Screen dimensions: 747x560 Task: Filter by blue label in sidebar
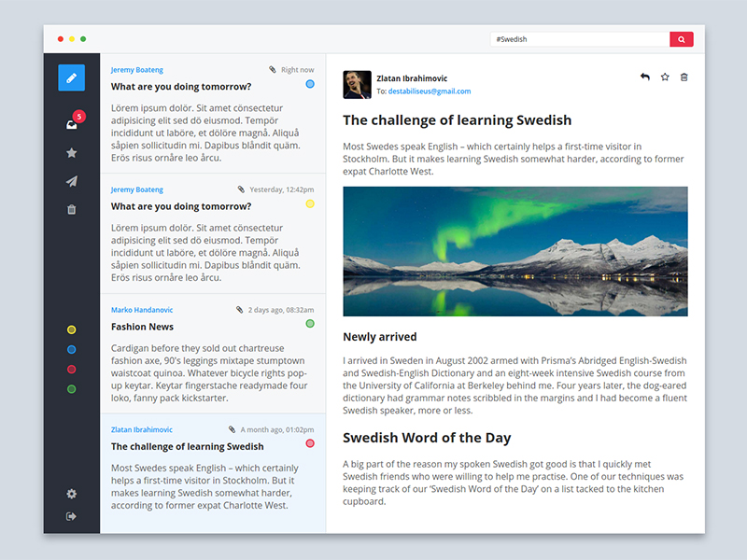pos(72,350)
